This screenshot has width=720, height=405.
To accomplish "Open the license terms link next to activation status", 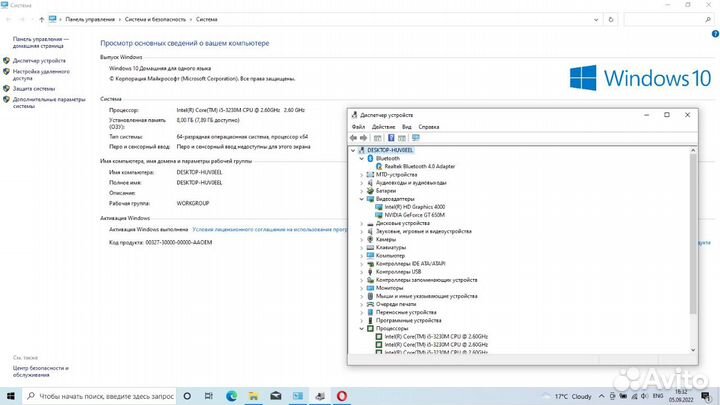I will pos(270,229).
